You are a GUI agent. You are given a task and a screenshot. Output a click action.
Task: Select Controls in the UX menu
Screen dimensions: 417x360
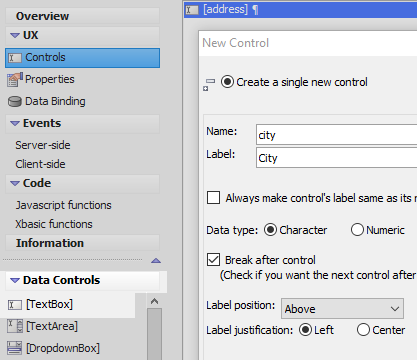pos(82,58)
